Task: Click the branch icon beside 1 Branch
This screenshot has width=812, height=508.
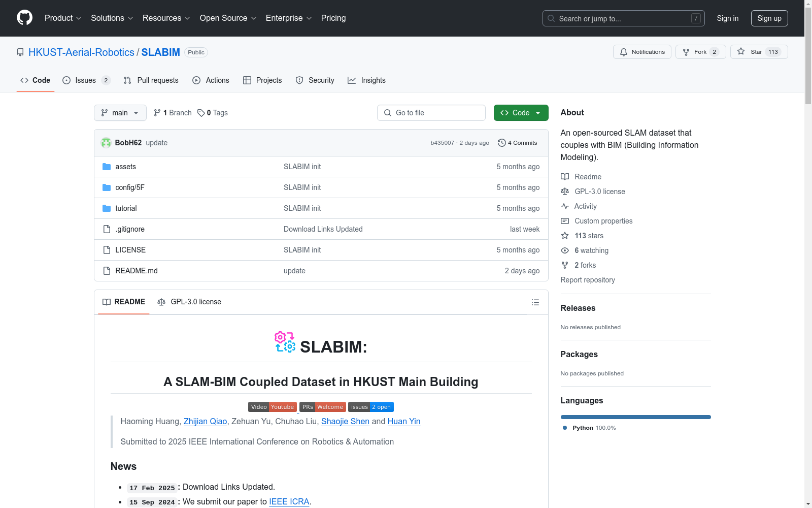Action: click(x=157, y=113)
